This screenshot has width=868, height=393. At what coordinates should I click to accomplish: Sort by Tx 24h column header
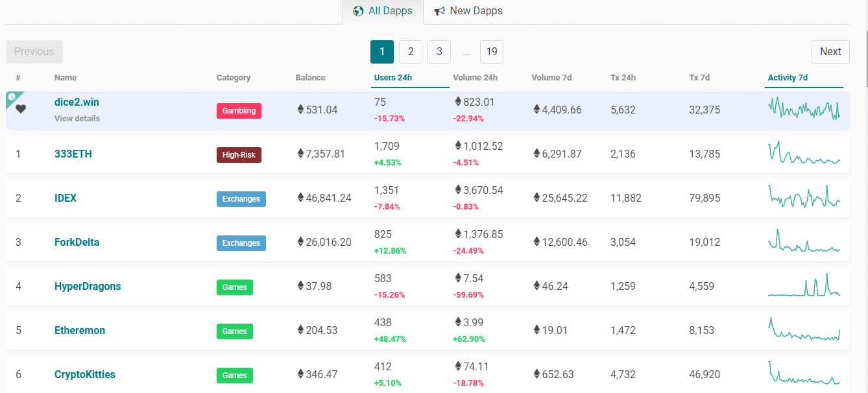click(x=623, y=78)
